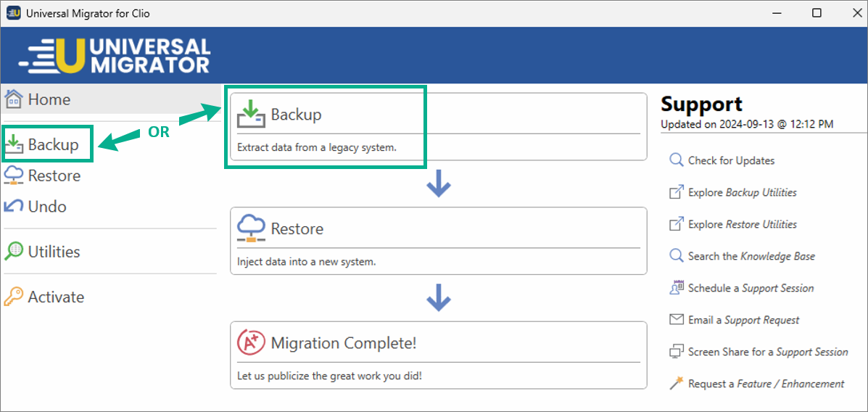The height and width of the screenshot is (412, 868).
Task: Click the Support heading
Action: pos(701,104)
